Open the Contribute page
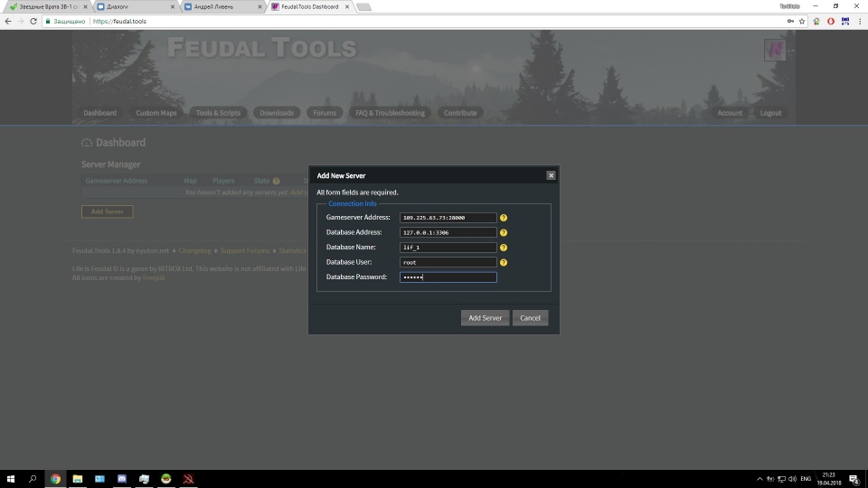Image resolution: width=868 pixels, height=488 pixels. [x=460, y=113]
